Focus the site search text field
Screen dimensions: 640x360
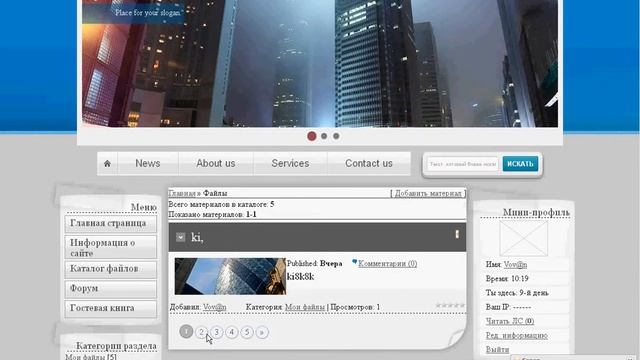pyautogui.click(x=463, y=164)
